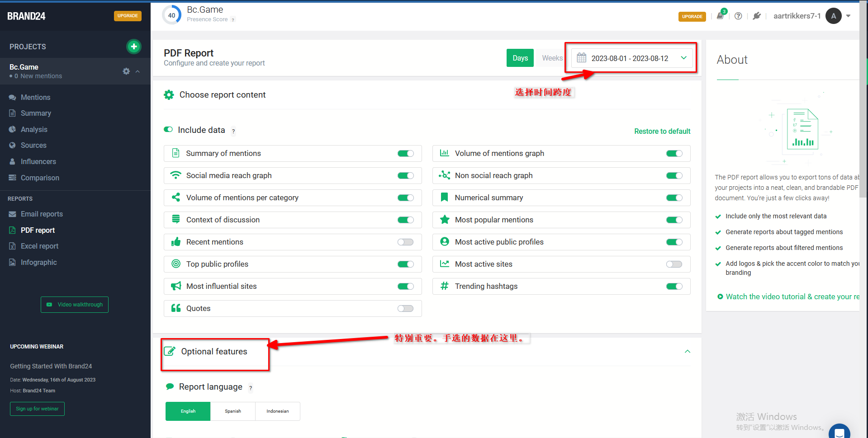Show Report language help tooltip
This screenshot has width=868, height=438.
coord(251,388)
